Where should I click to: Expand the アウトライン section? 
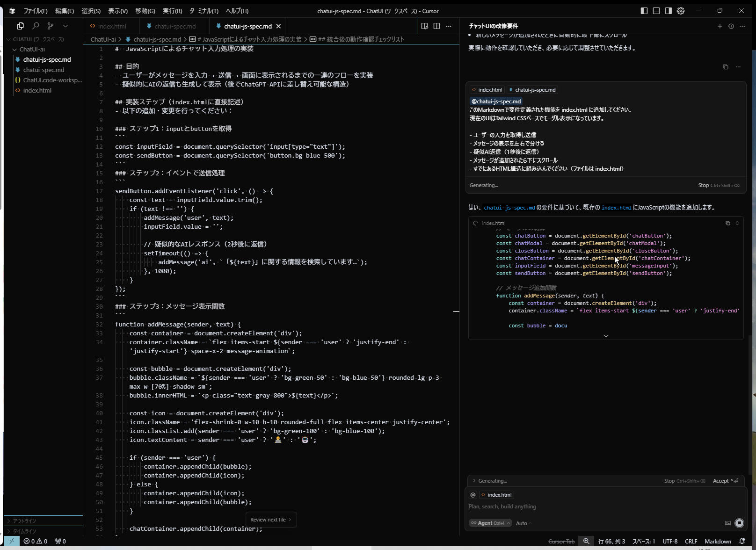coord(24,521)
